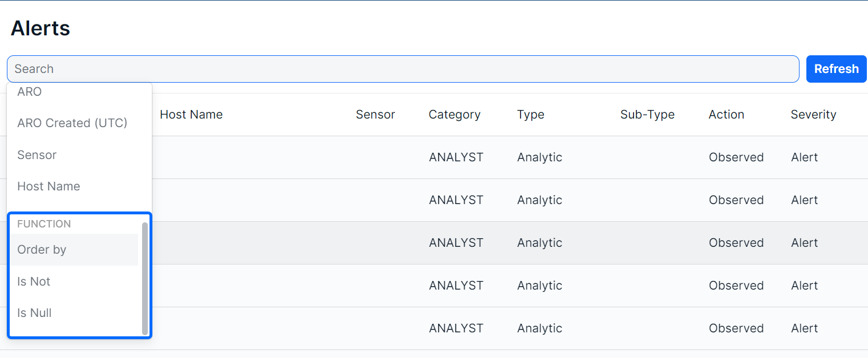Click the Action column header
Screen dimensions: 868x358
(726, 115)
